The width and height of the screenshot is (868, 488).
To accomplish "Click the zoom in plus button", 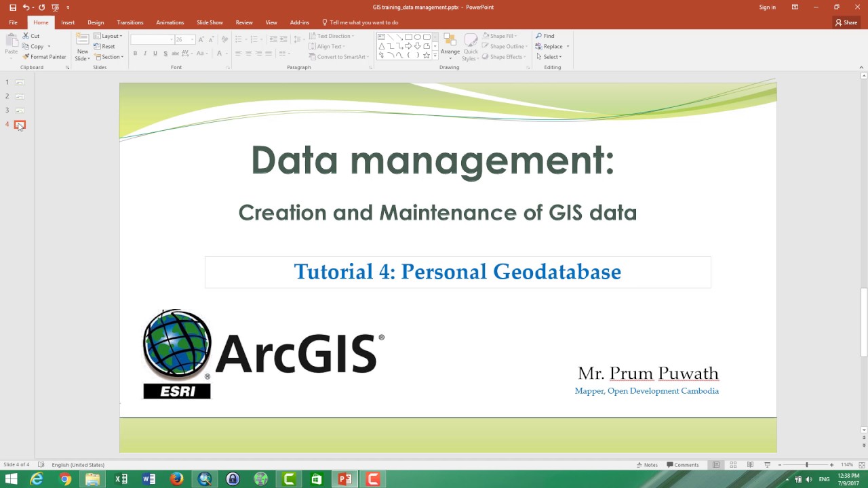I will (831, 465).
